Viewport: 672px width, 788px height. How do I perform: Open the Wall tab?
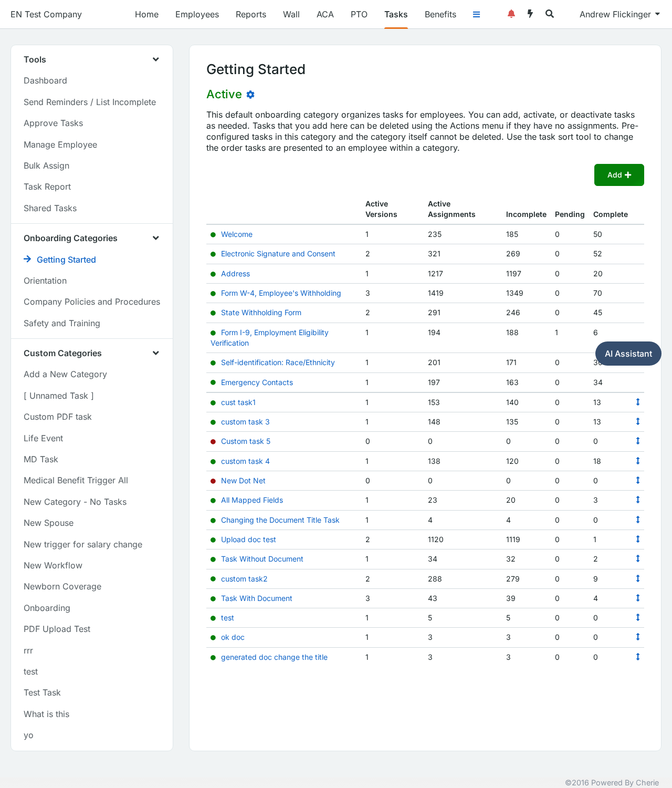[291, 14]
